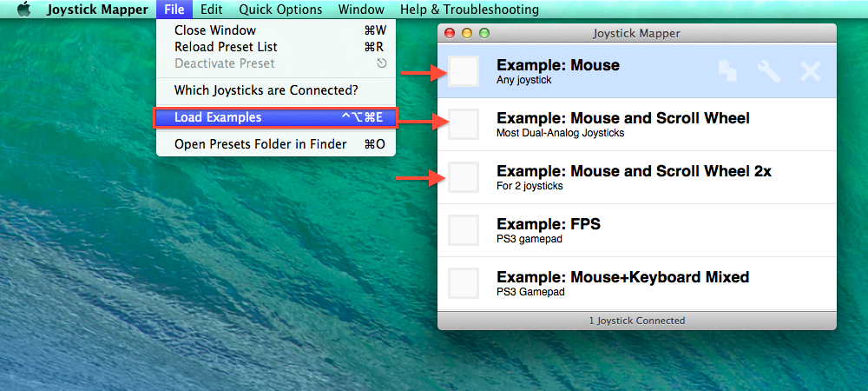
Task: Tick the Example: Mouse+Keyboard Mixed checkbox
Action: click(464, 283)
